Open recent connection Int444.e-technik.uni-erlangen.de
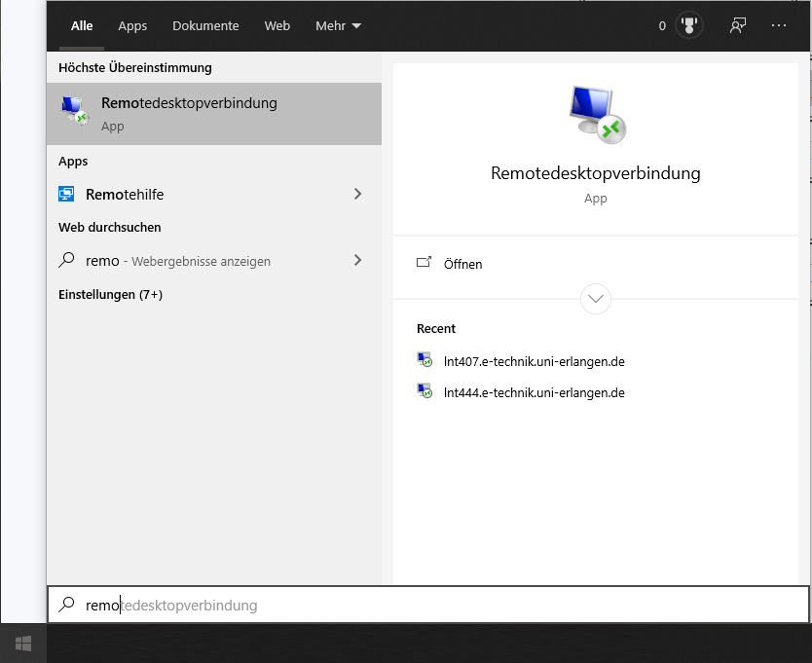 point(534,392)
